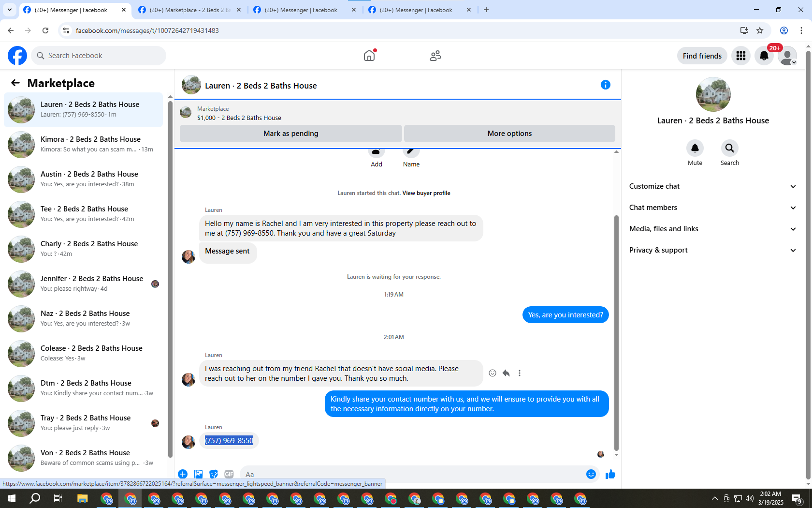
Task: React to Lauren's message with emoji icon
Action: point(493,373)
